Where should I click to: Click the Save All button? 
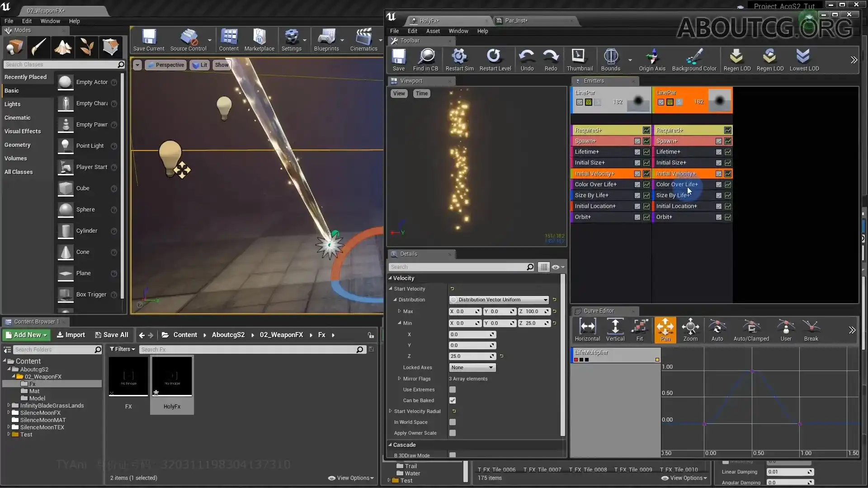click(x=112, y=335)
